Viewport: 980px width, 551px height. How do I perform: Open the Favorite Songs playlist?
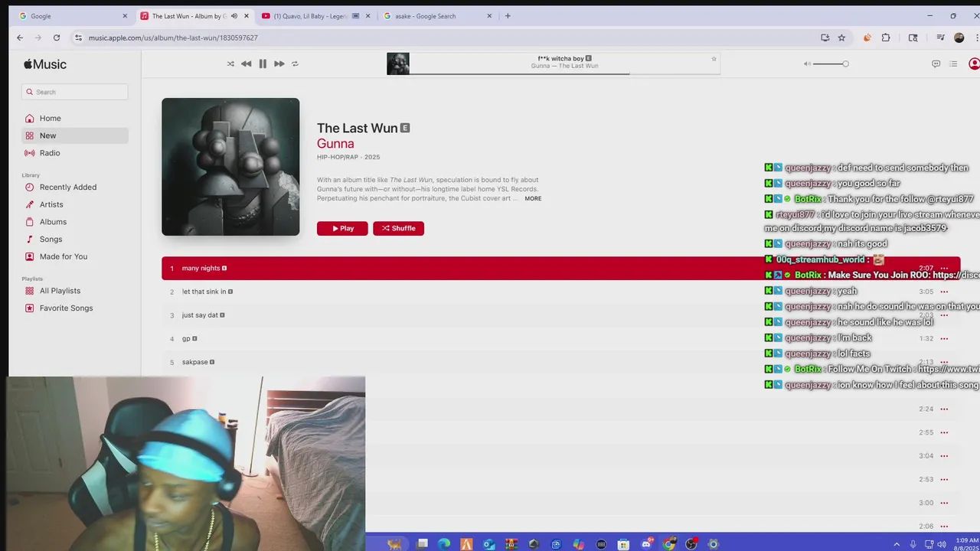point(75,308)
